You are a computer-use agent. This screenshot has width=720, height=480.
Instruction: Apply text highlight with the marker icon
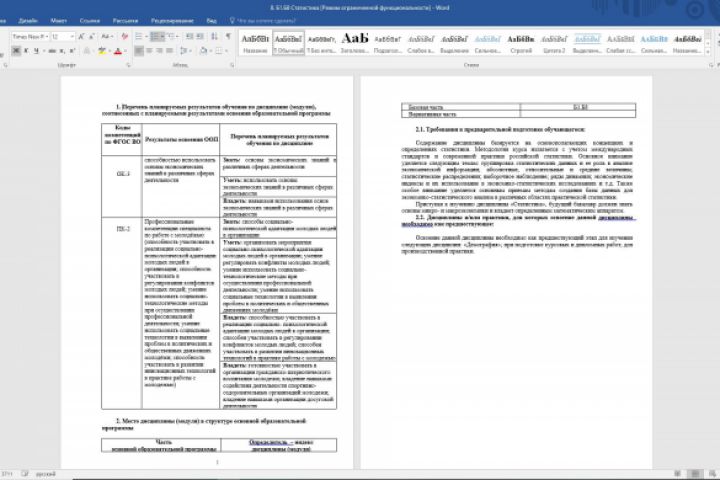click(x=101, y=51)
